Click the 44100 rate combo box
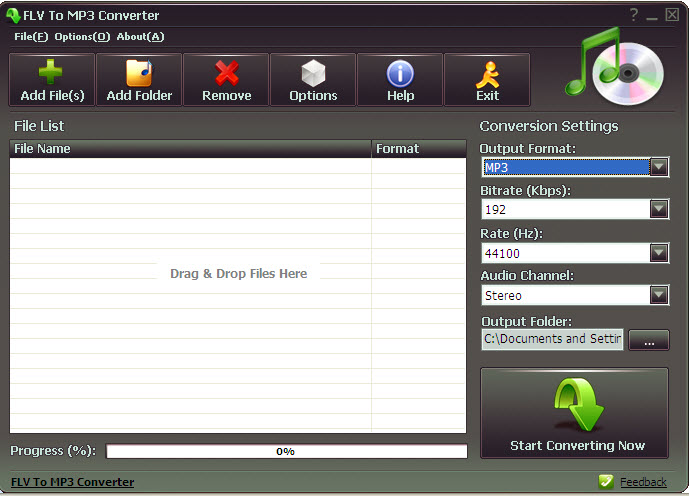This screenshot has height=496, width=689. (x=575, y=253)
